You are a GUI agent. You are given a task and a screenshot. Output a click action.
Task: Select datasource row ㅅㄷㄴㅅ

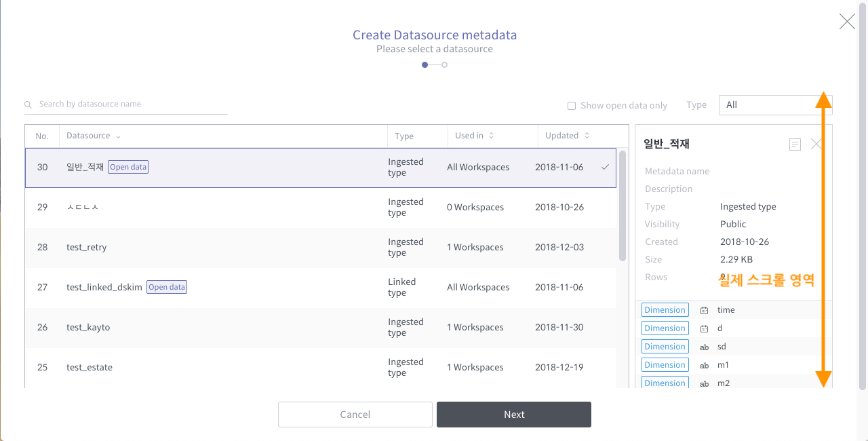(x=321, y=208)
